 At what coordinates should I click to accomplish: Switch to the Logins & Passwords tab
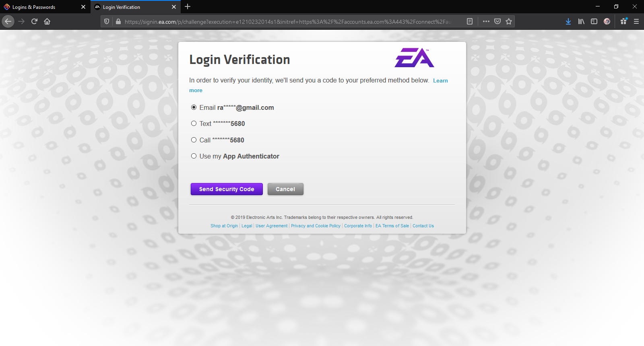pos(44,7)
